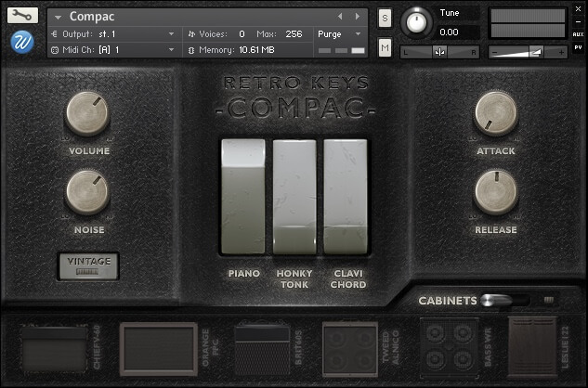Click the ATTACK knob
Screen dimensions: 588x388
tap(496, 113)
